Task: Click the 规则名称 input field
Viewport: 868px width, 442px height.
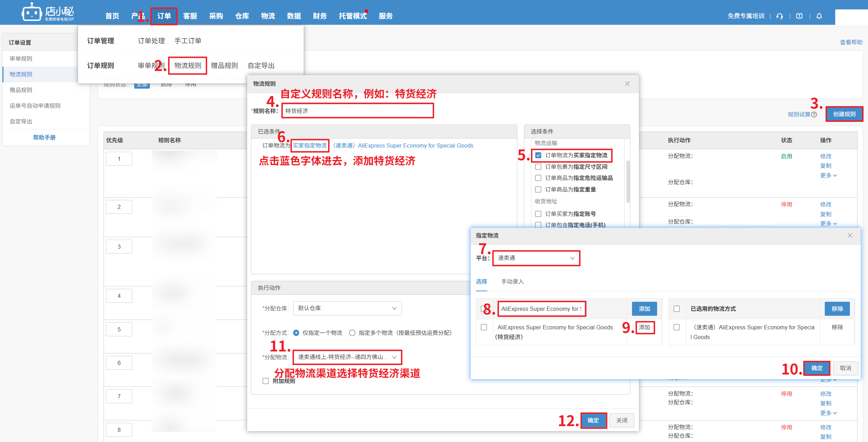Action: [x=357, y=111]
